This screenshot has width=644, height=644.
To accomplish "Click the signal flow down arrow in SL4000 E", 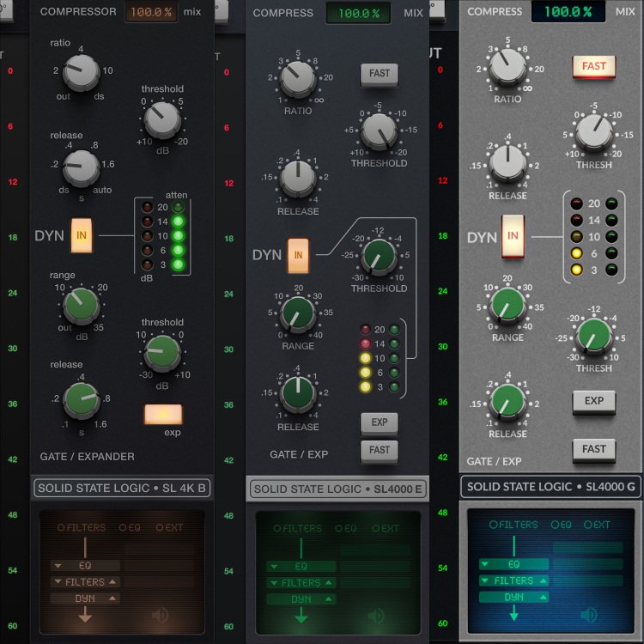I will pos(301,615).
